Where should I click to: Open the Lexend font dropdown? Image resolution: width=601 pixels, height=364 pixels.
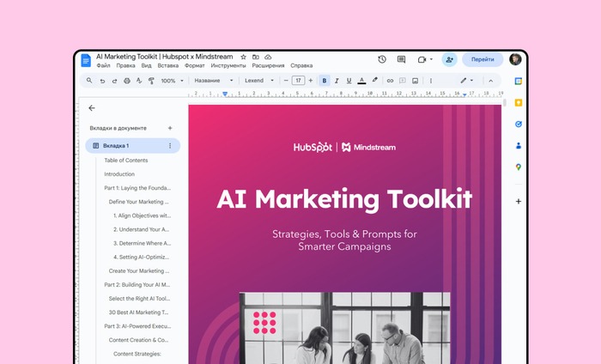click(x=259, y=81)
